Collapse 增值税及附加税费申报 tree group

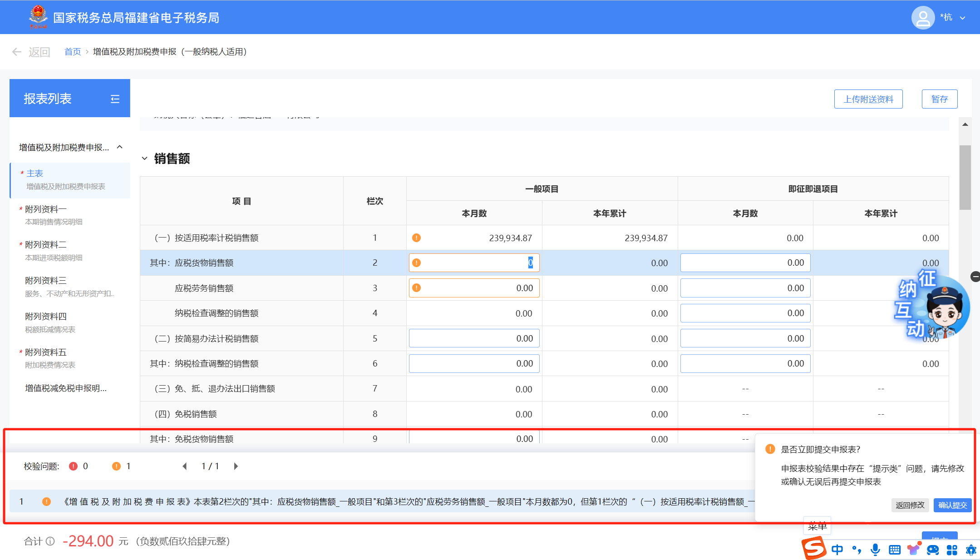(120, 147)
